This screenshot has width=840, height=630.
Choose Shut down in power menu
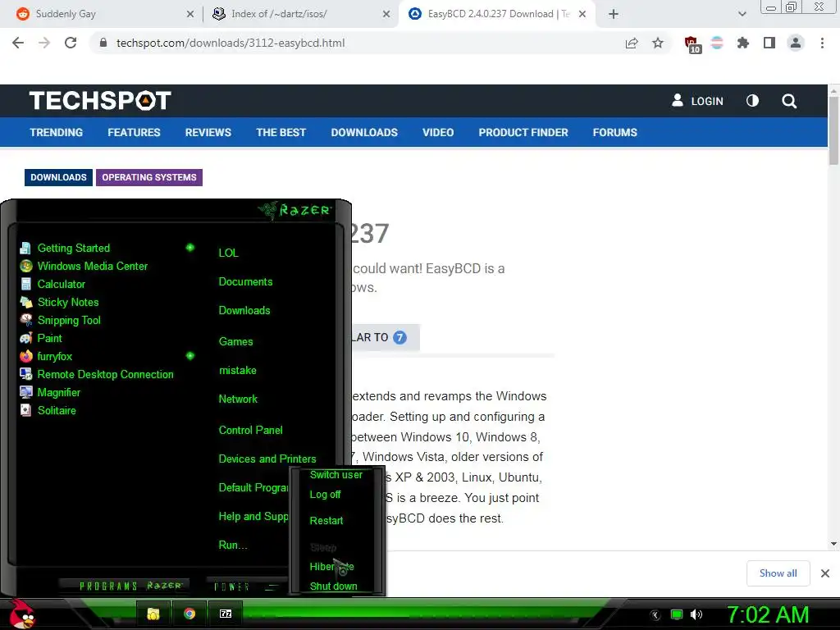point(333,586)
